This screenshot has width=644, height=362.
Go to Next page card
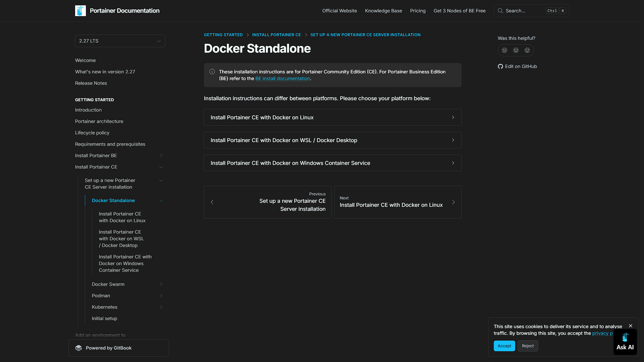pos(398,202)
